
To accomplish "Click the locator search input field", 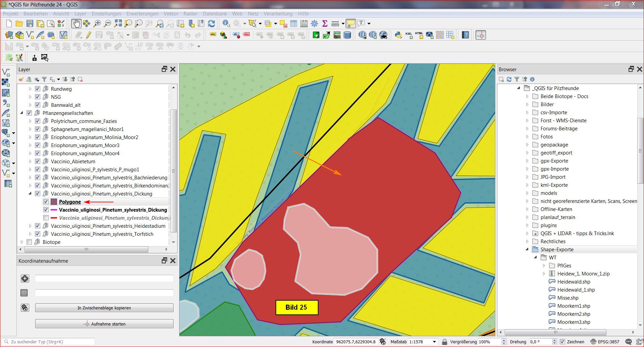I will [50, 342].
